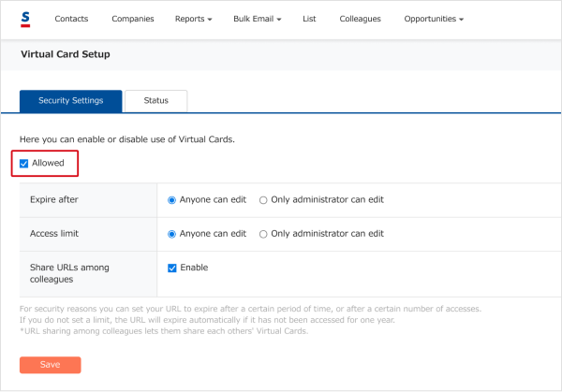Viewport: 562px width, 392px height.
Task: Expand the Bulk Email dropdown
Action: [257, 19]
